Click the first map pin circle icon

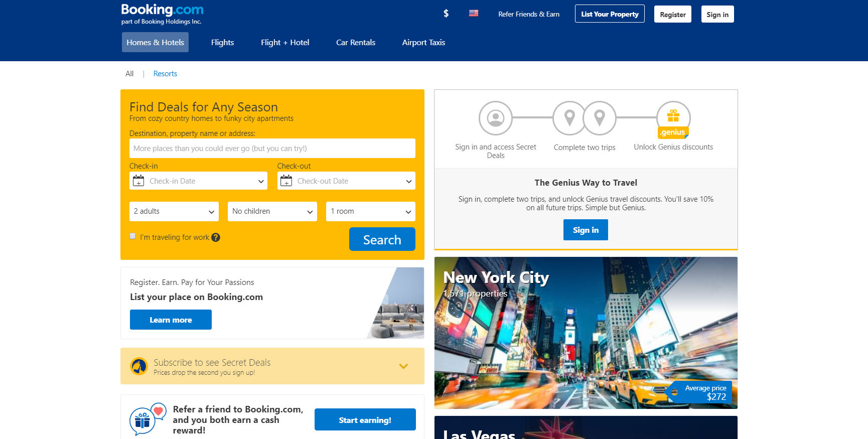pos(569,118)
